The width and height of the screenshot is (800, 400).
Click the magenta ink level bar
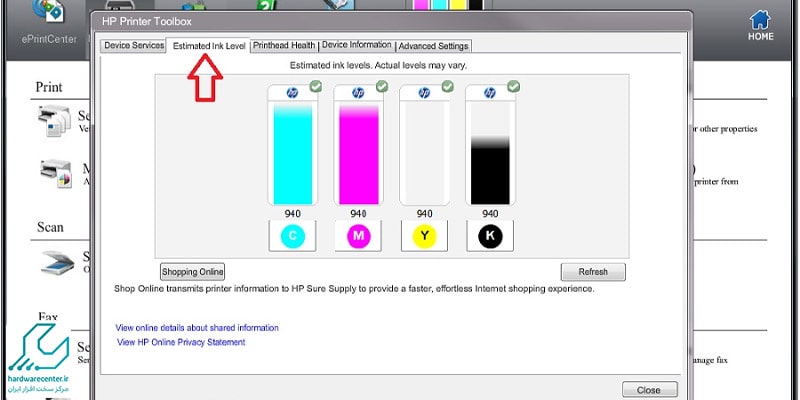pos(359,153)
